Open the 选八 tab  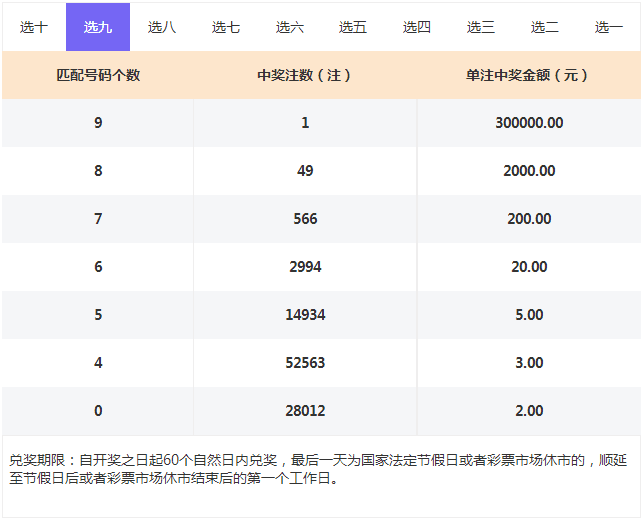[162, 27]
